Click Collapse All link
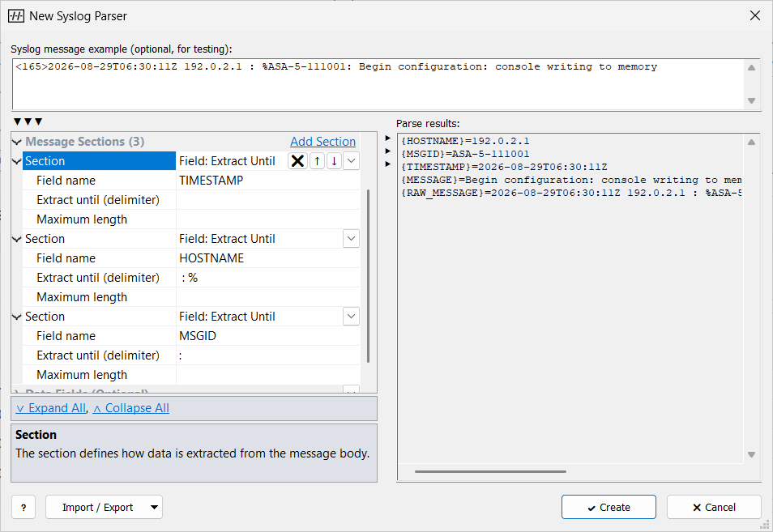This screenshot has height=532, width=773. (x=131, y=408)
